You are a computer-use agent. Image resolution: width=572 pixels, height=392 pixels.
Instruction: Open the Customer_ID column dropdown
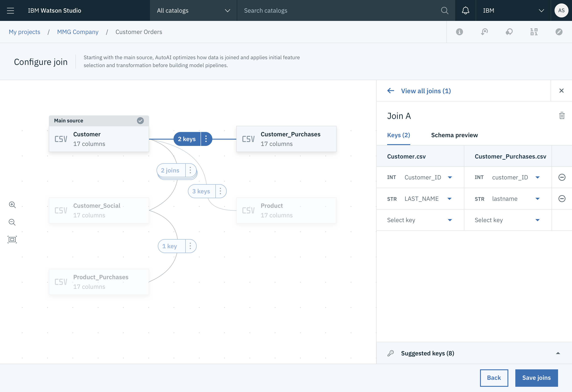click(x=450, y=177)
